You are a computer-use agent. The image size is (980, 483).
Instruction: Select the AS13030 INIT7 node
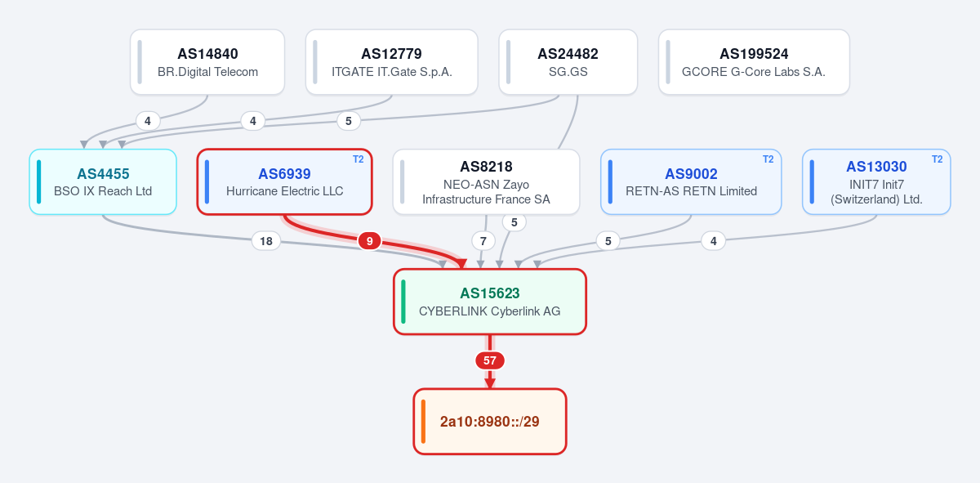pos(876,182)
